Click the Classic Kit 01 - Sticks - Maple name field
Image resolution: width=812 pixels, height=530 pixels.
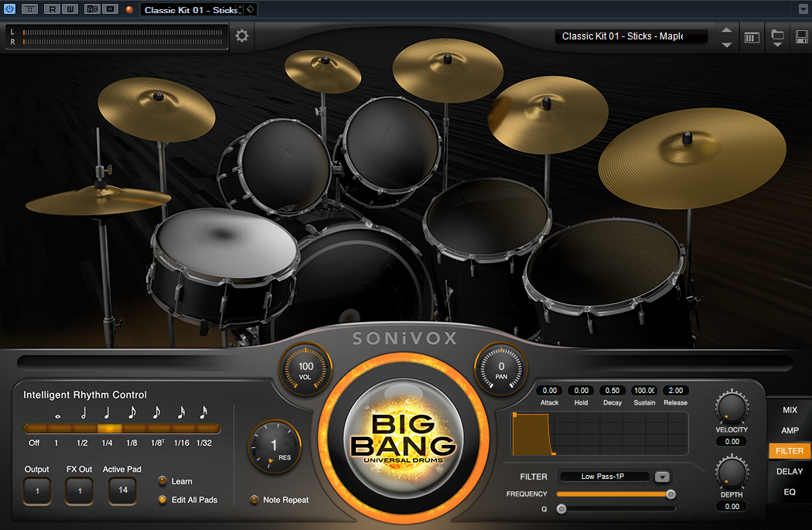(631, 36)
